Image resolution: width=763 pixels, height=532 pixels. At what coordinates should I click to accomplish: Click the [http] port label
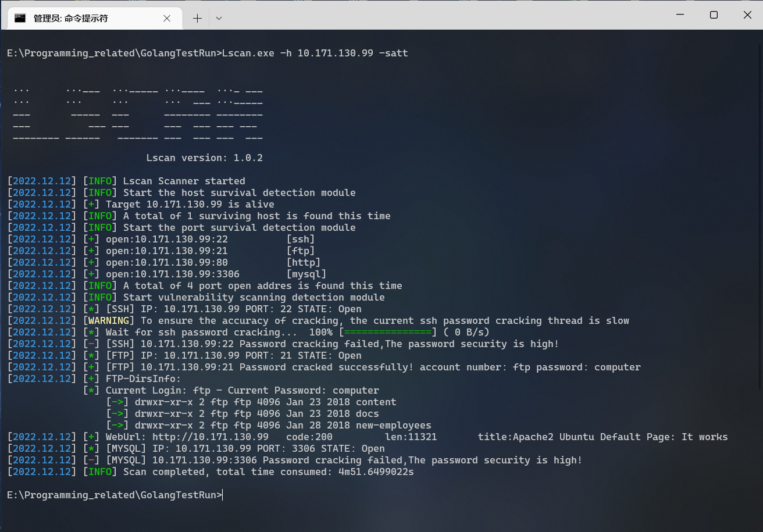[x=304, y=262]
